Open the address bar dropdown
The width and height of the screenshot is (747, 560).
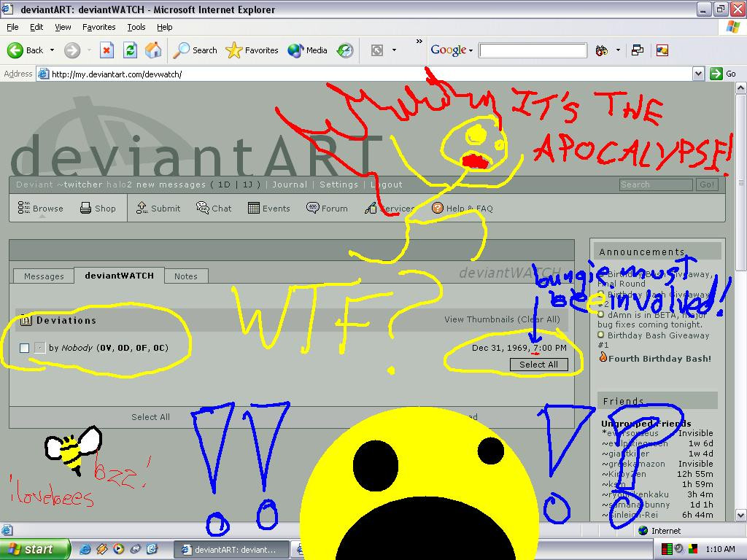[x=698, y=74]
